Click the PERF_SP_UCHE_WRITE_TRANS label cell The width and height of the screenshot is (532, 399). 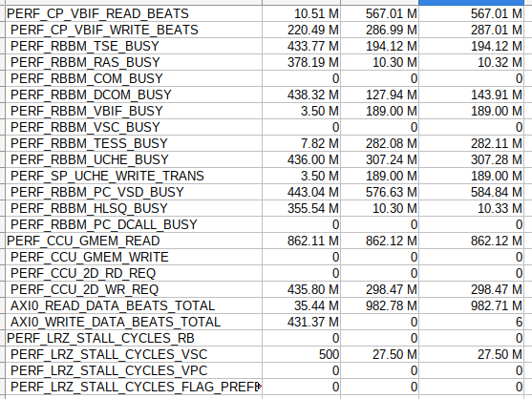tap(134, 177)
